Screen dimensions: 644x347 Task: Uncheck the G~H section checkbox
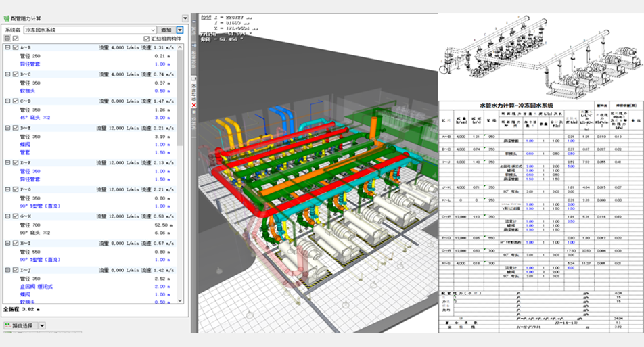point(15,216)
